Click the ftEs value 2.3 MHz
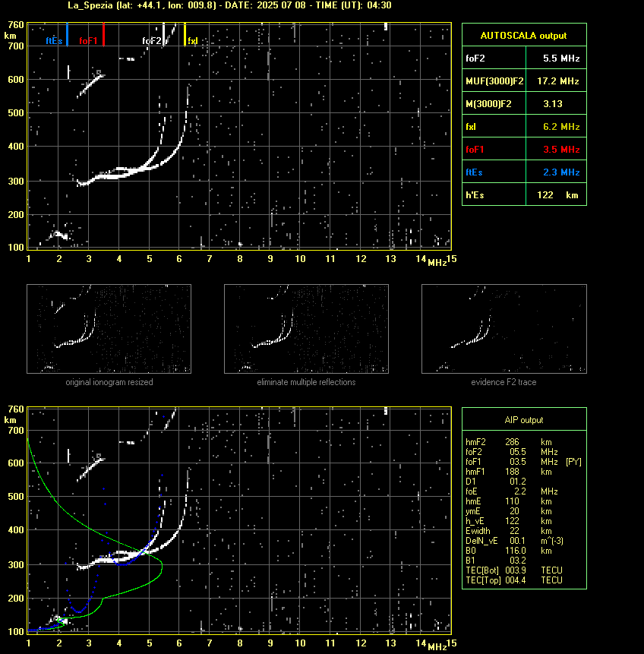The image size is (644, 654). pos(561,172)
